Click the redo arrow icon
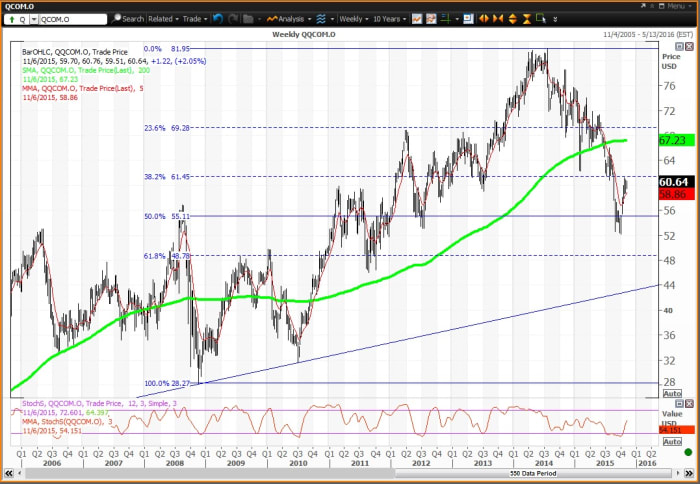Viewport: 700px width, 484px height. point(233,18)
